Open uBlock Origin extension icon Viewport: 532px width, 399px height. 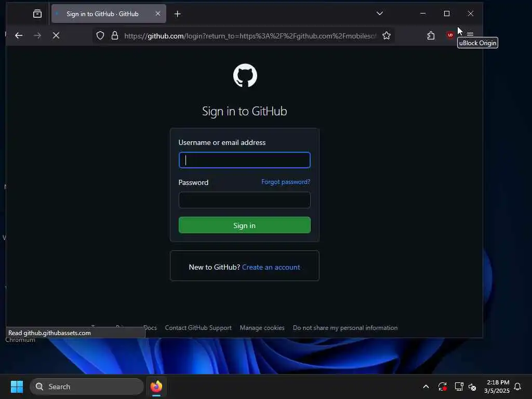(x=450, y=35)
